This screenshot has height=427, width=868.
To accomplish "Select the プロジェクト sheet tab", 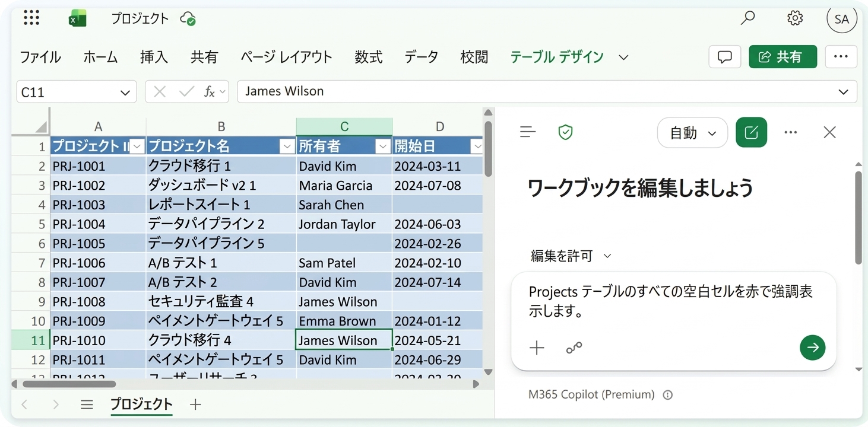I will point(141,404).
